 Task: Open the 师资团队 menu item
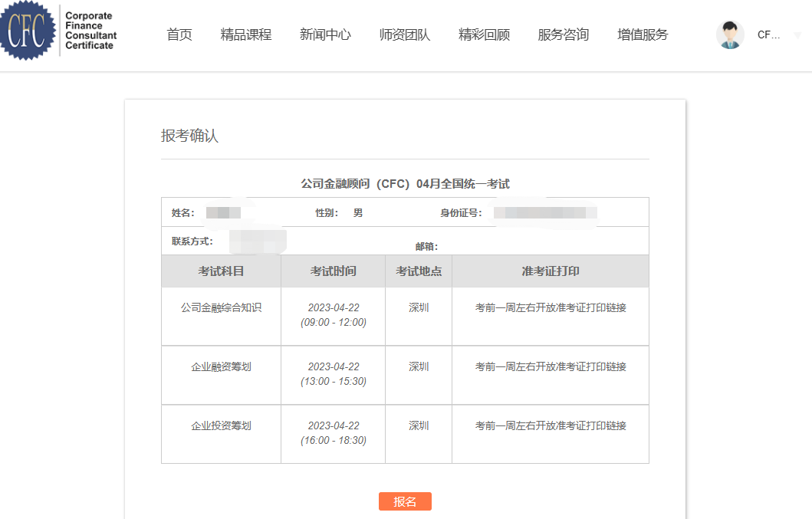pyautogui.click(x=404, y=34)
